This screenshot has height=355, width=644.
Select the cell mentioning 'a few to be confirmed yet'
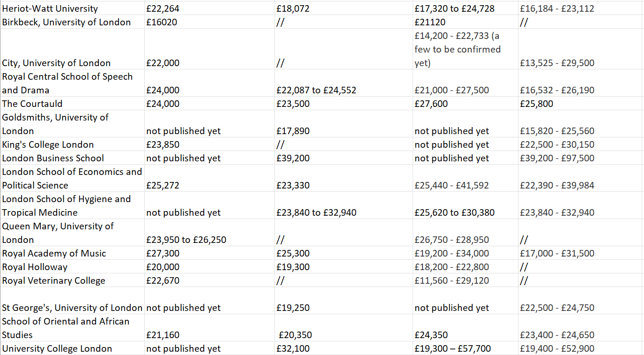[x=458, y=49]
